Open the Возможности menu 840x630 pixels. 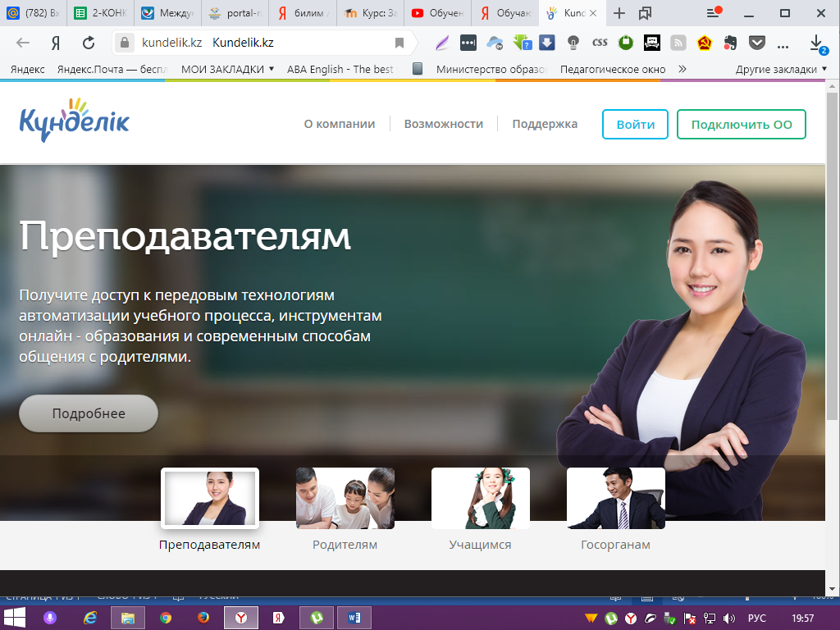point(444,124)
